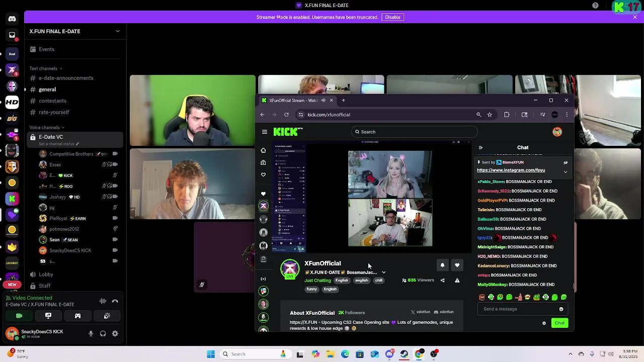Click the Send a message chat field
The width and height of the screenshot is (644, 362).
tap(522, 309)
